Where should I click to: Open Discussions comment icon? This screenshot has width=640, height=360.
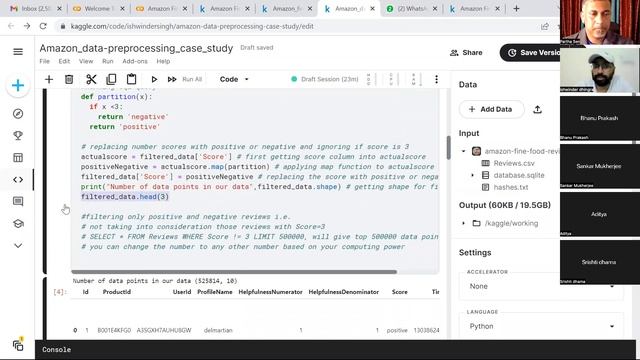click(x=18, y=201)
